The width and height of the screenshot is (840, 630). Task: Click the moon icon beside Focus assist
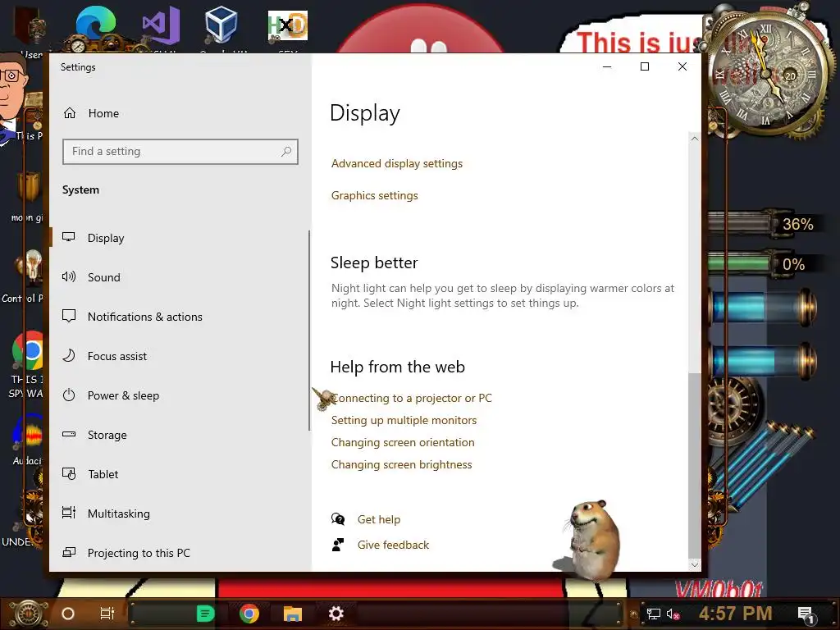(x=69, y=356)
